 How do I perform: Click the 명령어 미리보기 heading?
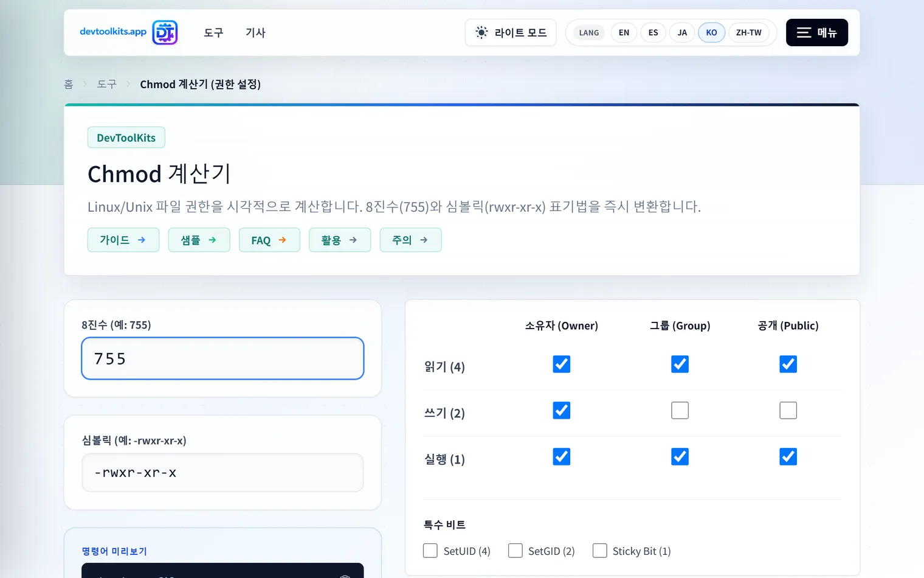click(x=114, y=551)
